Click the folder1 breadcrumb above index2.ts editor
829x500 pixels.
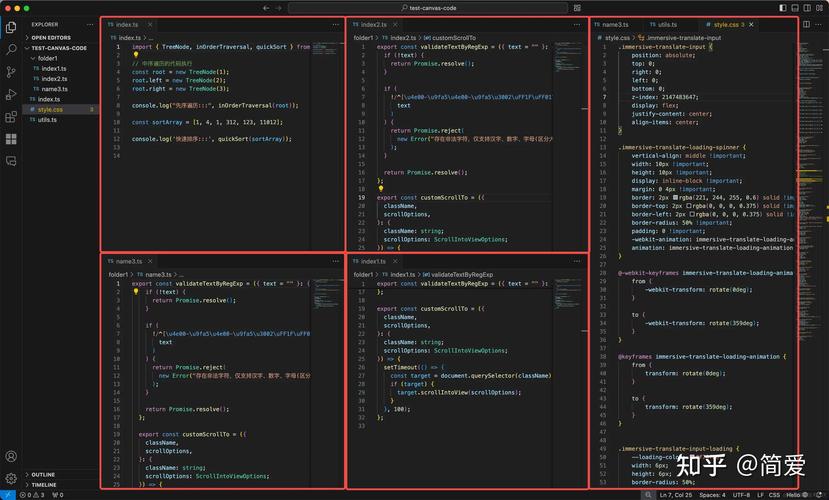(x=363, y=38)
